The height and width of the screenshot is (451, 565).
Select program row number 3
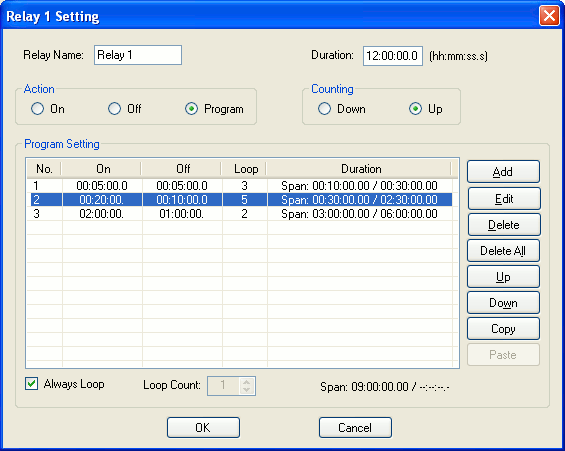pos(240,214)
